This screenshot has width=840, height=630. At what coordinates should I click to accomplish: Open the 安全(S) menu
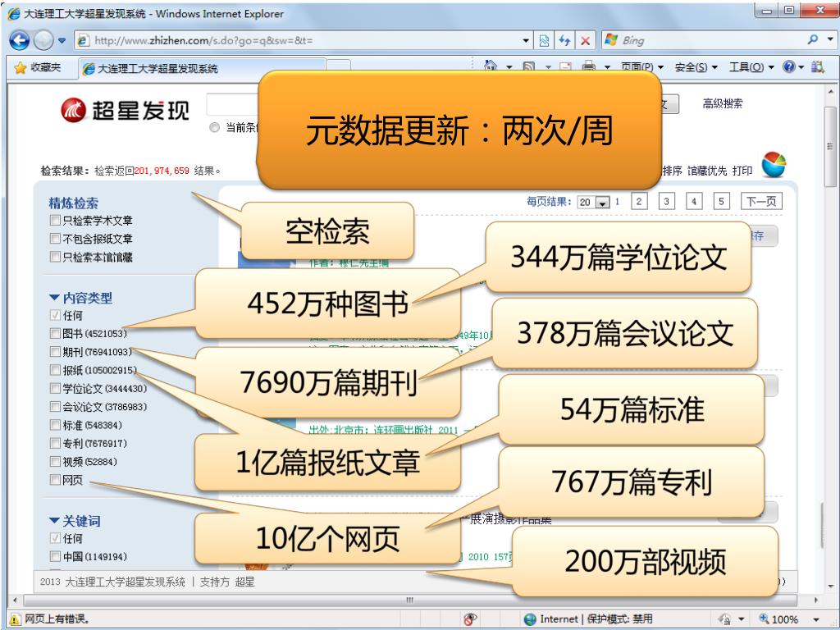(x=696, y=67)
